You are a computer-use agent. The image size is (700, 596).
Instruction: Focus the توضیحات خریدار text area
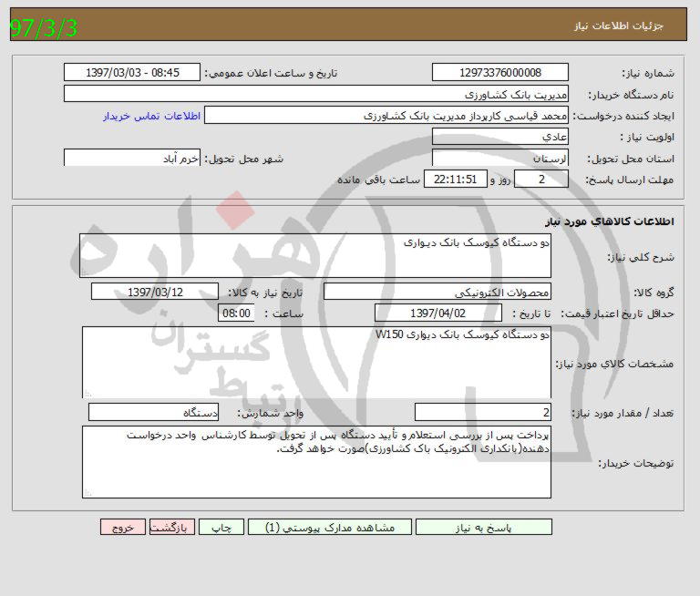tap(315, 462)
